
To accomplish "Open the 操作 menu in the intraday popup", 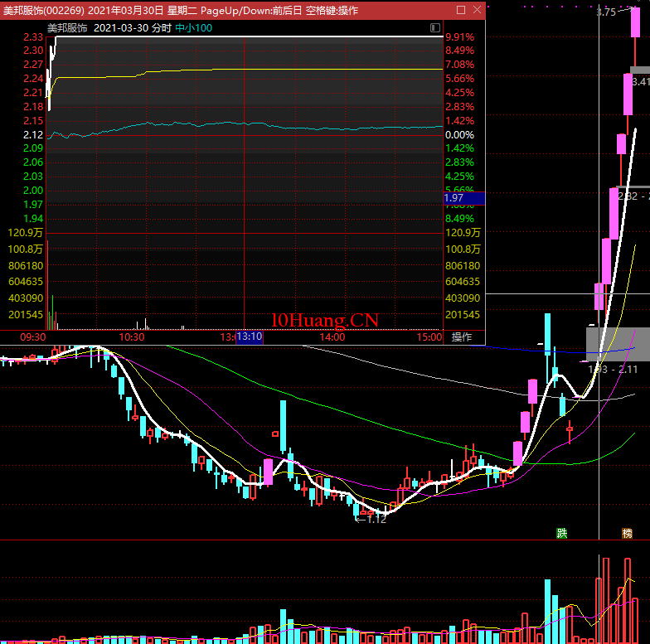I will tap(462, 337).
